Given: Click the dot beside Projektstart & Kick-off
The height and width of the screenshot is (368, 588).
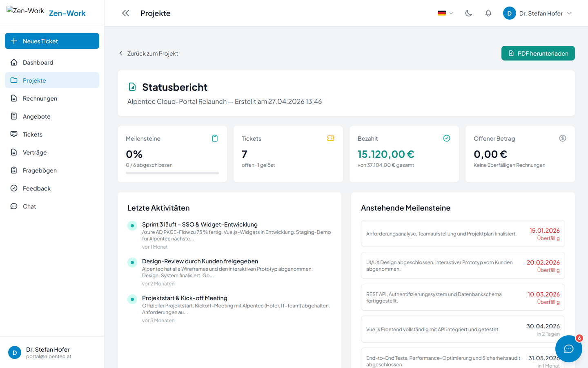Looking at the screenshot, I should tap(132, 299).
